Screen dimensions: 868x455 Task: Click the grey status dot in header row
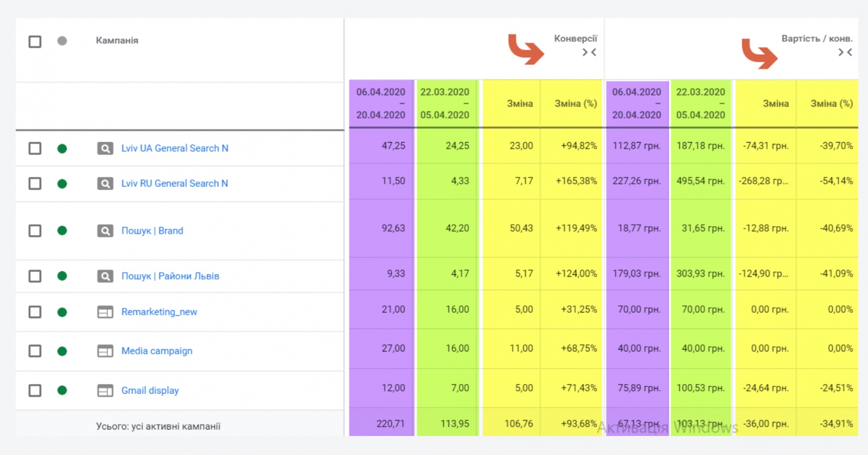(x=62, y=41)
